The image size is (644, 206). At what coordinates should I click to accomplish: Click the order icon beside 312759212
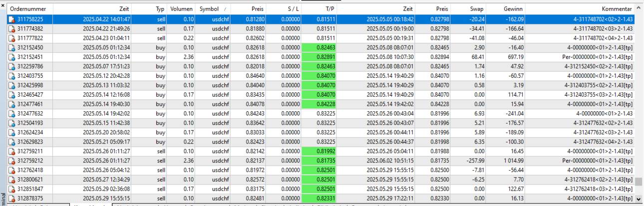[11, 161]
